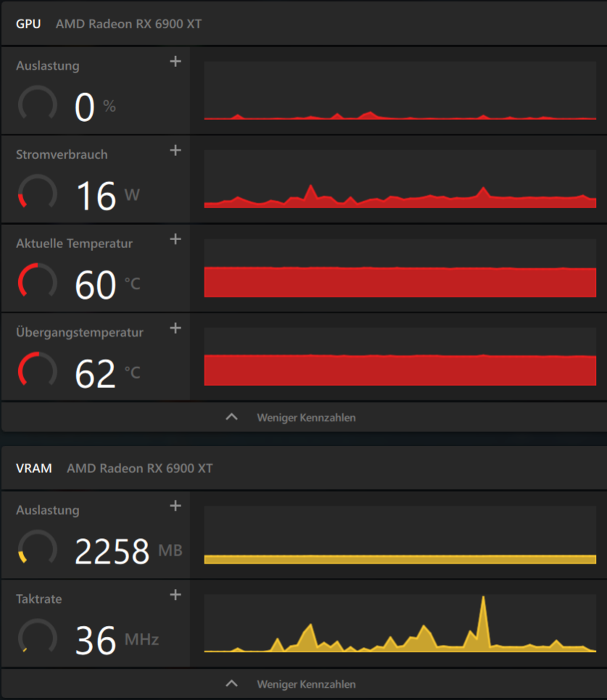Screen dimensions: 607x700
Task: Select the VRAM section header
Action: [33, 468]
